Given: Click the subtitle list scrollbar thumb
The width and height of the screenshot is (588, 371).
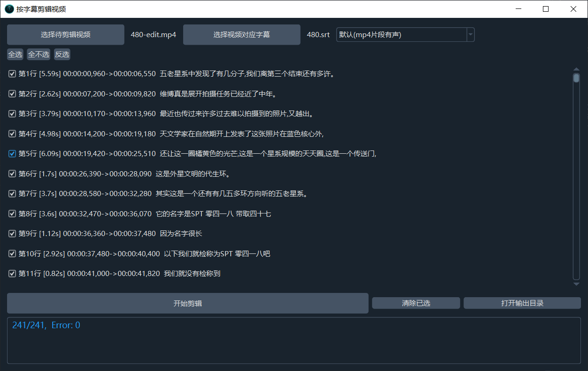Looking at the screenshot, I should (x=576, y=78).
